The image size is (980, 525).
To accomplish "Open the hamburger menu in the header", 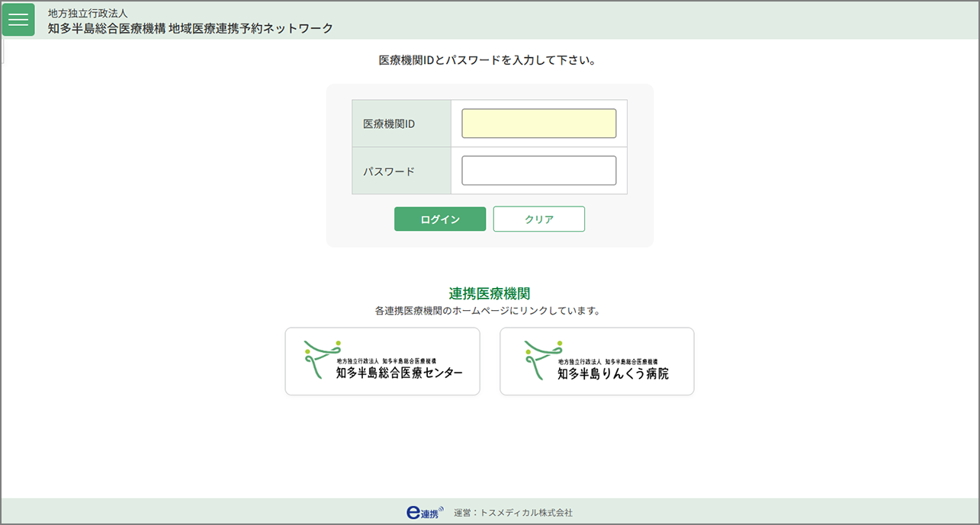I will pos(18,20).
